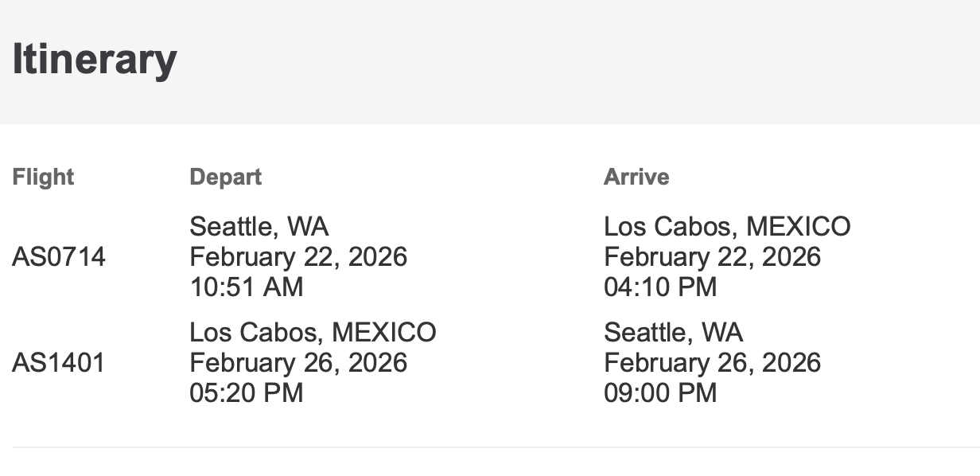Click flight number AS0714

coord(59,257)
